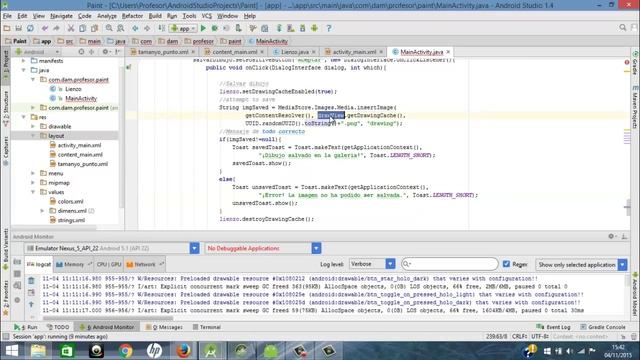Click the Save All toolbar icon

18,28
